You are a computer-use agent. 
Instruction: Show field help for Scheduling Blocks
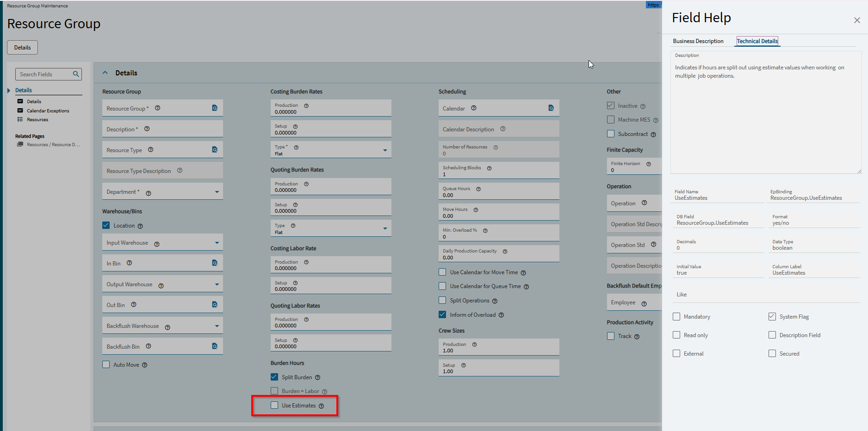coord(489,168)
